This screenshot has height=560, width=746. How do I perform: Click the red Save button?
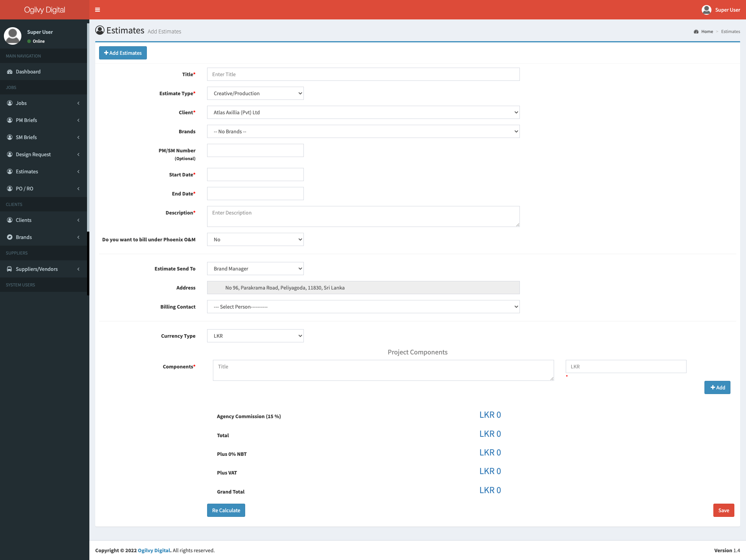(723, 510)
